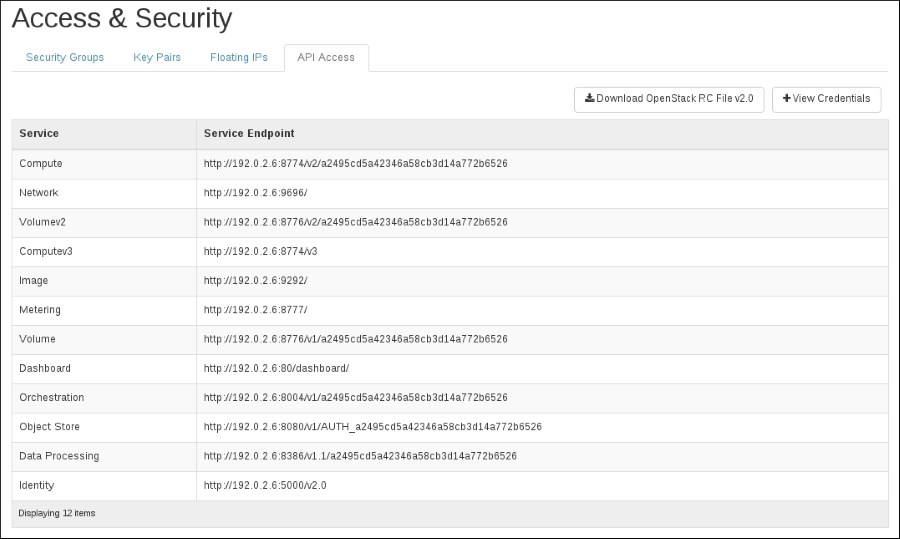Image resolution: width=900 pixels, height=539 pixels.
Task: Select the Metering service row
Action: [x=40, y=310]
